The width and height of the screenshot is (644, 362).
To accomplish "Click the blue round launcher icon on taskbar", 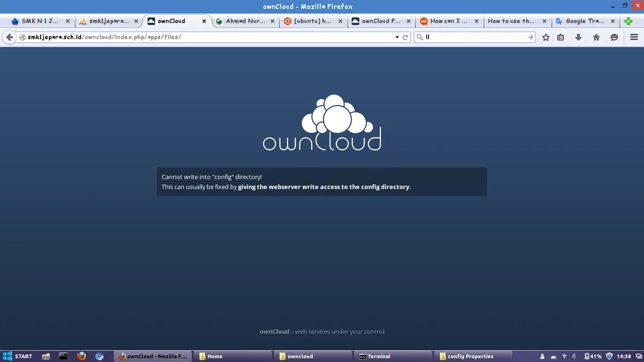I will click(x=99, y=356).
